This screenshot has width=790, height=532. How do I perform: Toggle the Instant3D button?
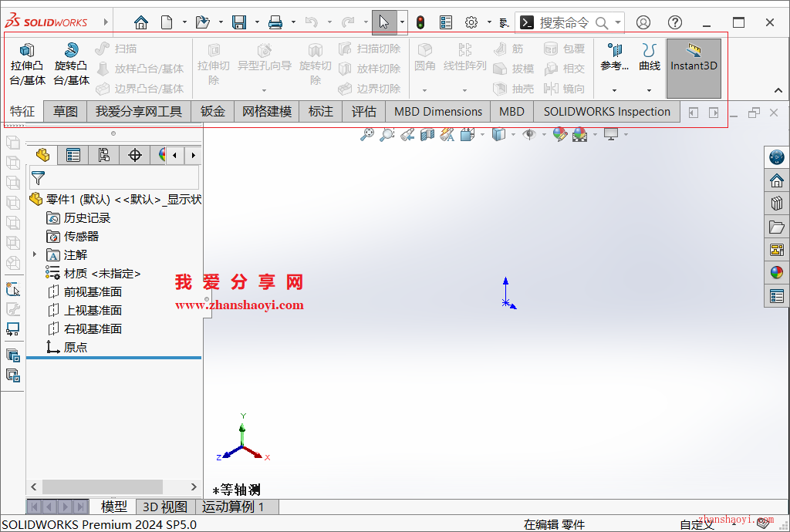(x=694, y=68)
